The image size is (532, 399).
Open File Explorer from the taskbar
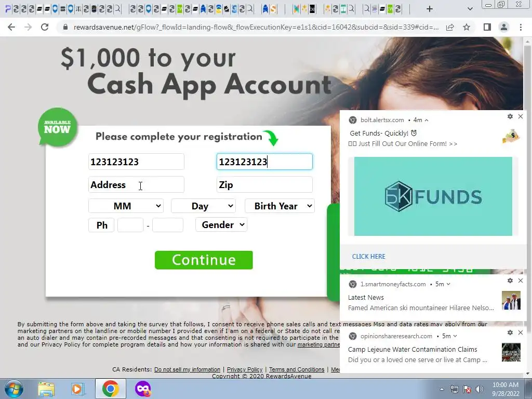pos(46,389)
